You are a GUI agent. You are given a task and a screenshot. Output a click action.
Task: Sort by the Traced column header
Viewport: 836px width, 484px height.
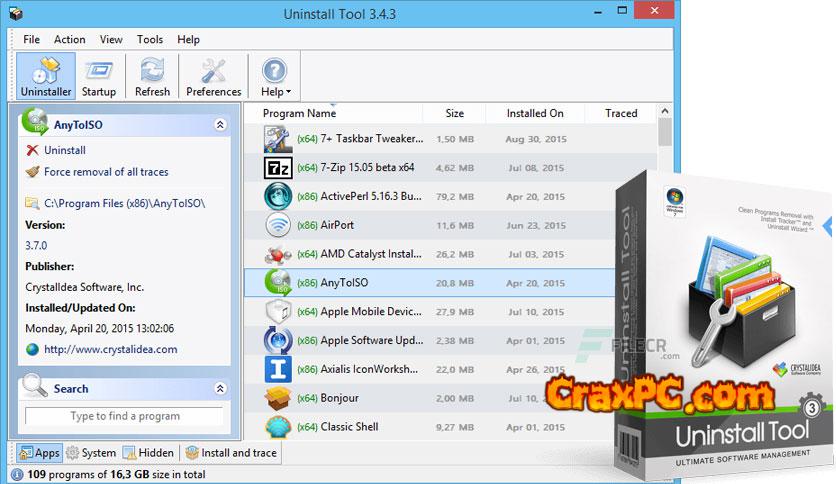[x=621, y=113]
